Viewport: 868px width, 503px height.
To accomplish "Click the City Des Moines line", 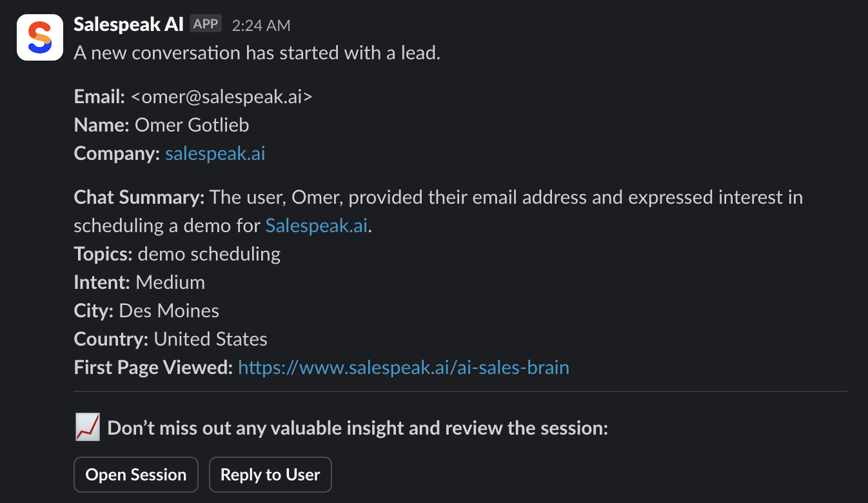I will [146, 311].
